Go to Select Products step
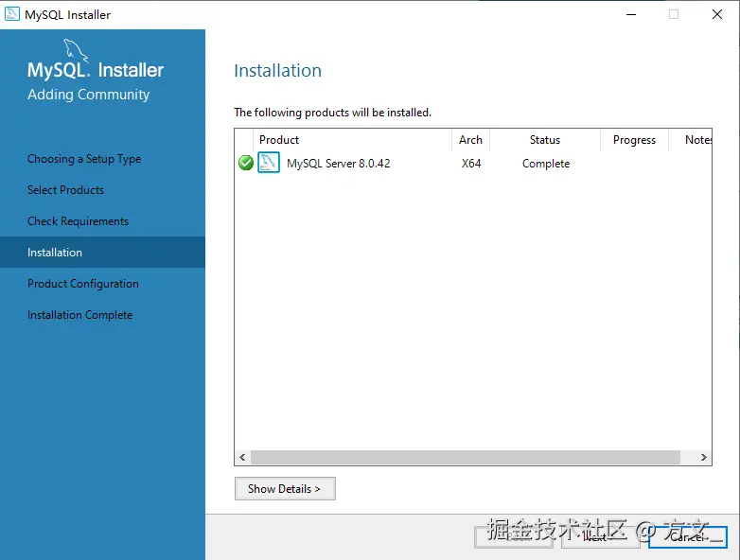This screenshot has width=740, height=560. [65, 190]
